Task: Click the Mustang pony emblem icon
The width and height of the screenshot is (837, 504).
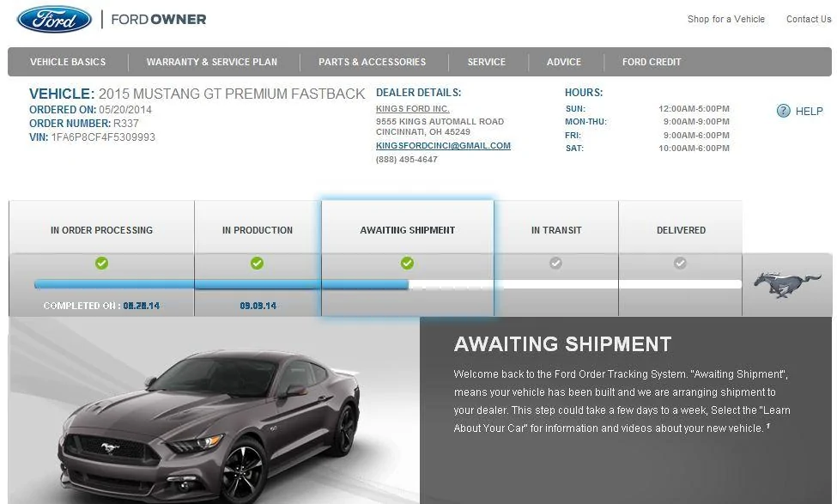Action: pos(787,284)
